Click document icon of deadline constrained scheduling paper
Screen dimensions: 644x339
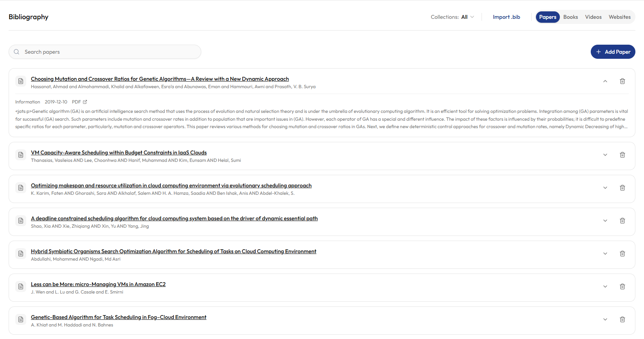21,221
